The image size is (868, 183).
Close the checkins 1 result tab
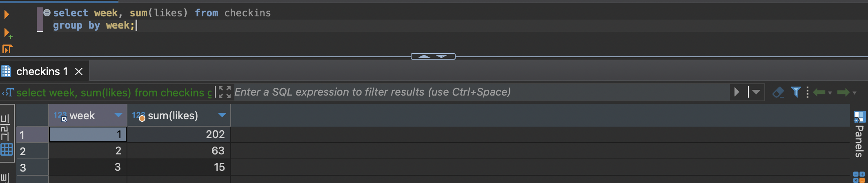[79, 72]
